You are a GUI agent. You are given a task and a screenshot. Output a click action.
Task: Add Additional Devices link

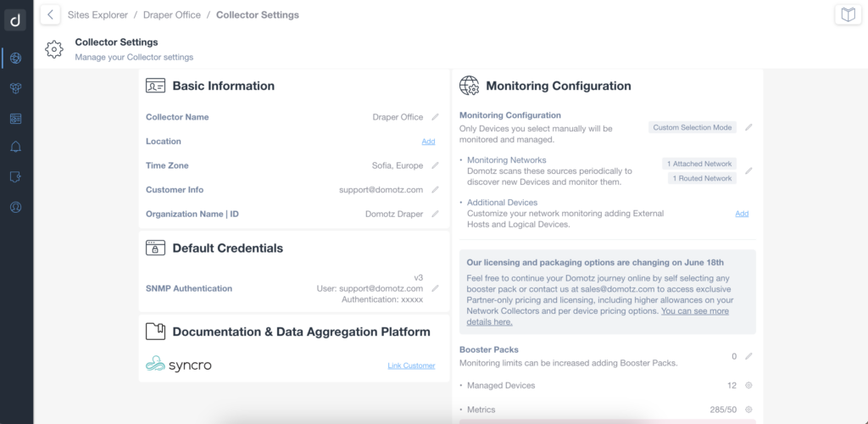(742, 214)
